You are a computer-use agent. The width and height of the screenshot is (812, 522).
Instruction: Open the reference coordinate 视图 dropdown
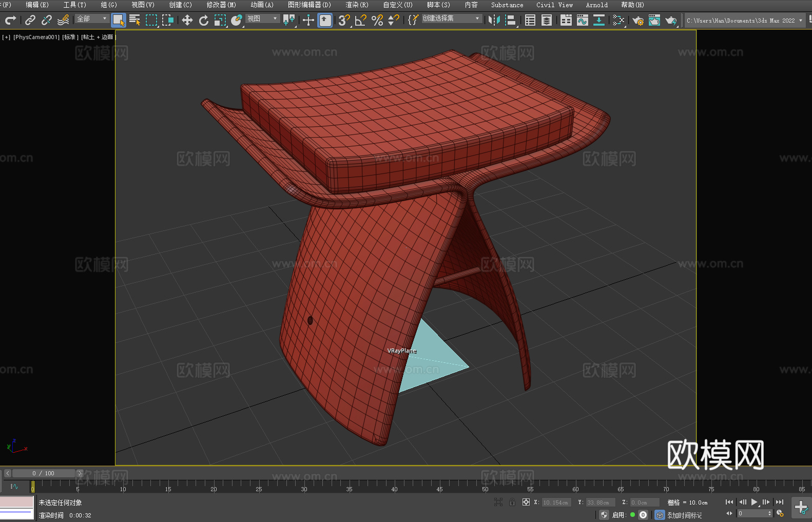[x=262, y=18]
